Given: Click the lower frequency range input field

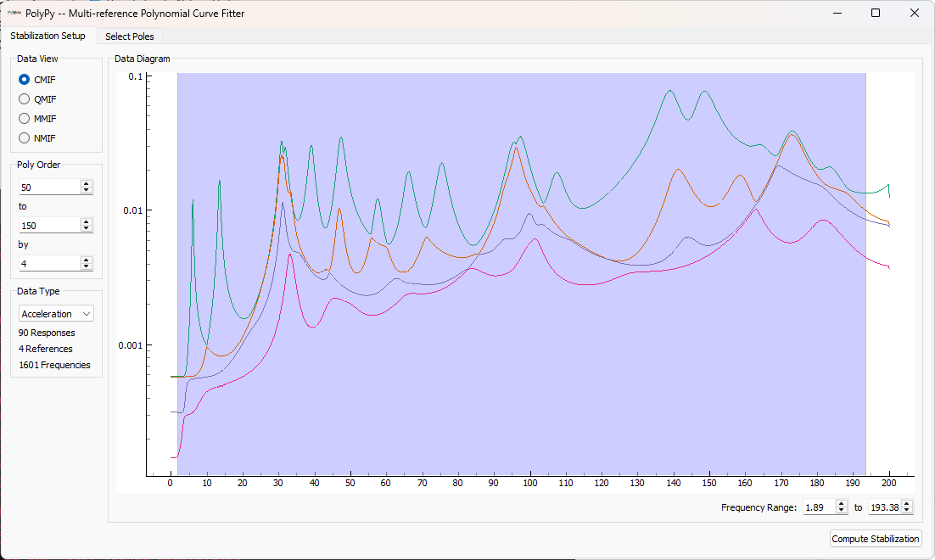Looking at the screenshot, I should (x=820, y=507).
